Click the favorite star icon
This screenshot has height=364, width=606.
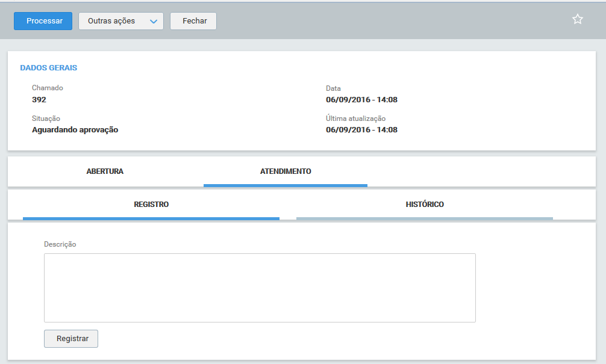click(x=577, y=19)
